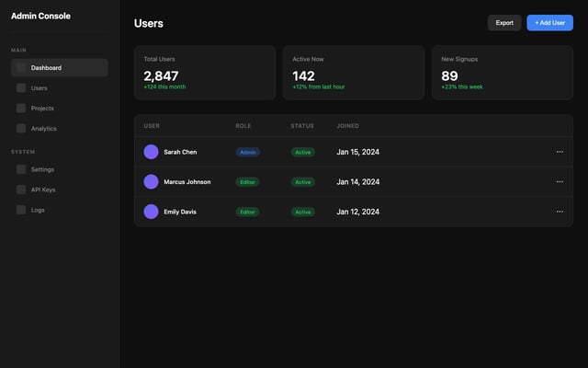
Task: Click the +23% this week text
Action: 462,86
